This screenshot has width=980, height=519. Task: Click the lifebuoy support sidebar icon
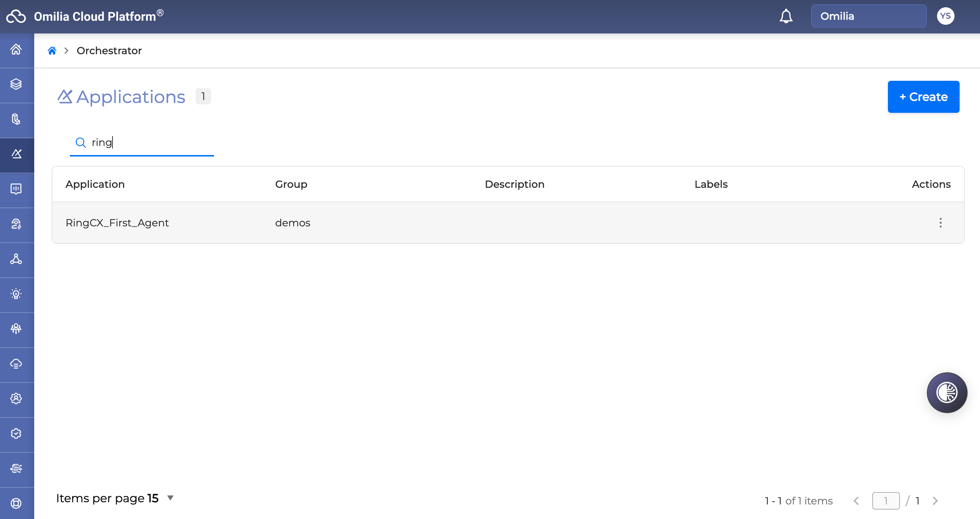tap(16, 503)
